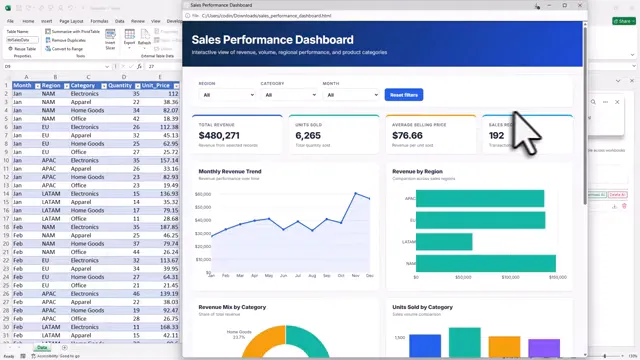
Task: Click the Insert Slicer icon
Action: [x=110, y=39]
